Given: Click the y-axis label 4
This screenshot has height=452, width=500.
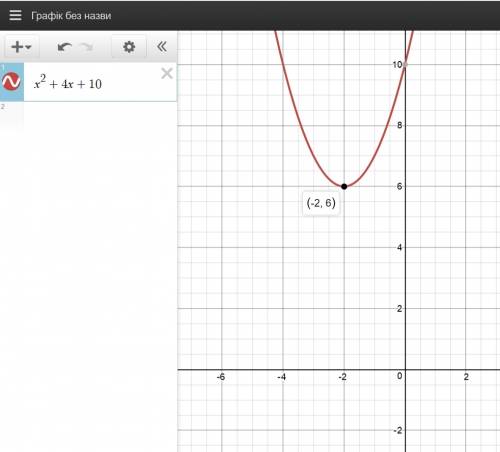Looking at the screenshot, I should click(399, 247).
